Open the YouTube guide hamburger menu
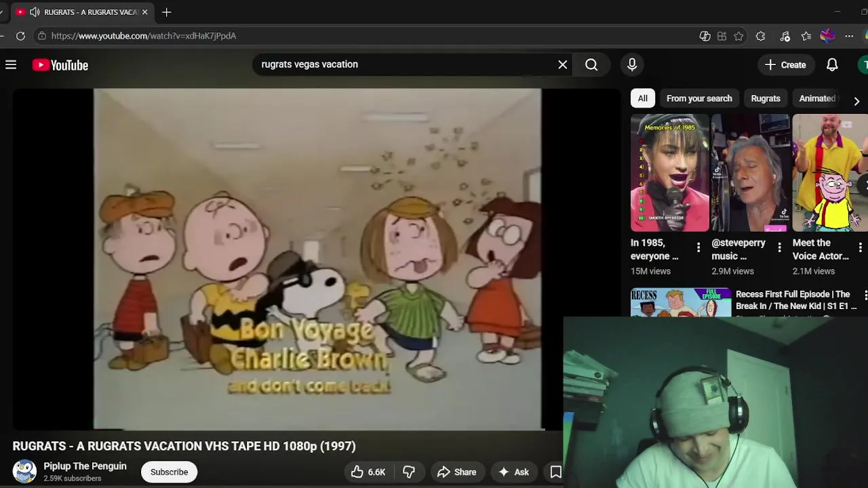Viewport: 868px width, 488px height. coord(11,65)
